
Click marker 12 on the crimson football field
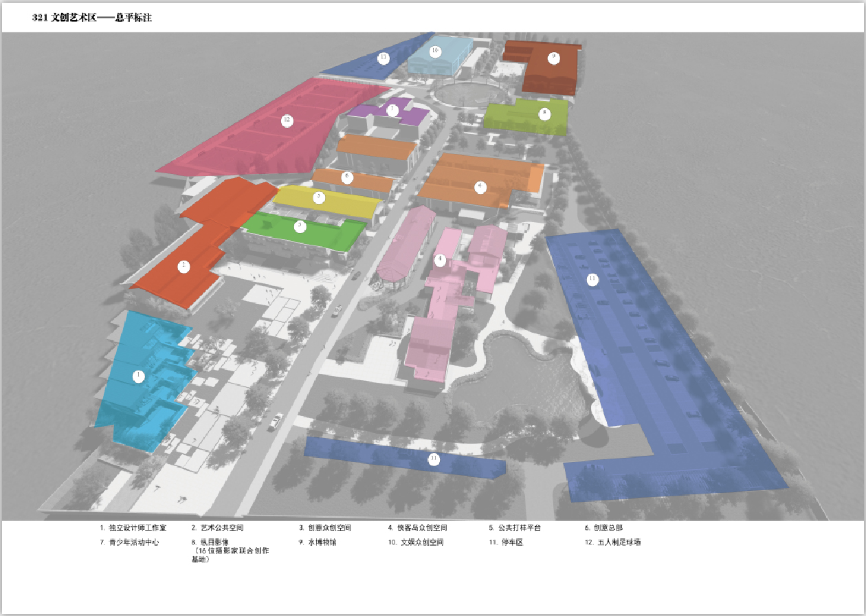pyautogui.click(x=287, y=121)
